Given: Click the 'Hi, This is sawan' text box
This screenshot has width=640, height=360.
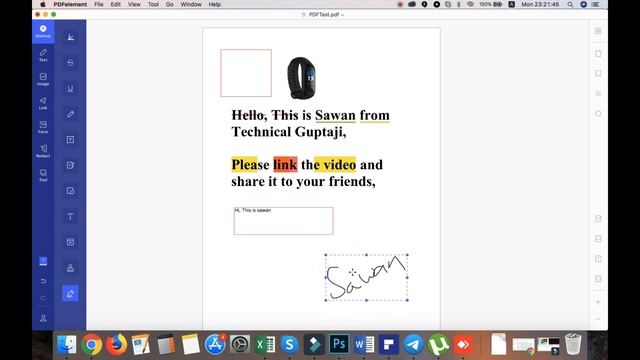Looking at the screenshot, I should click(283, 221).
